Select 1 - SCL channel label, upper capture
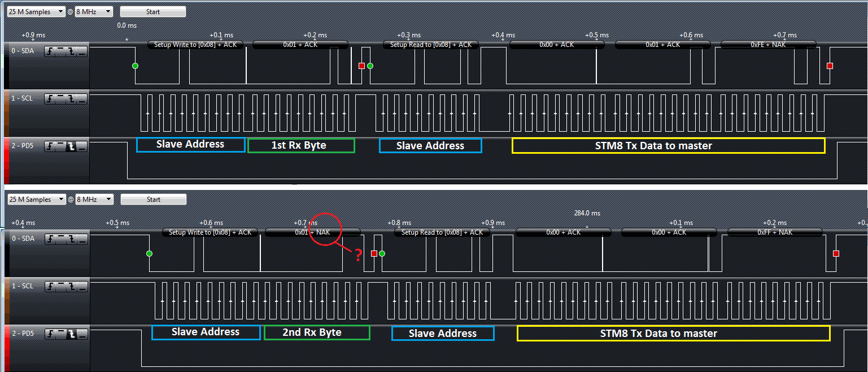The height and width of the screenshot is (372, 868). point(23,98)
